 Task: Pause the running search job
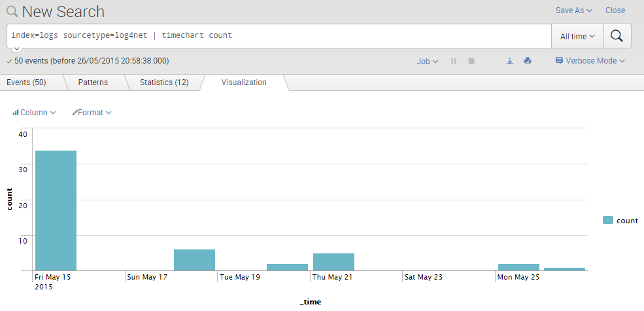pos(454,61)
